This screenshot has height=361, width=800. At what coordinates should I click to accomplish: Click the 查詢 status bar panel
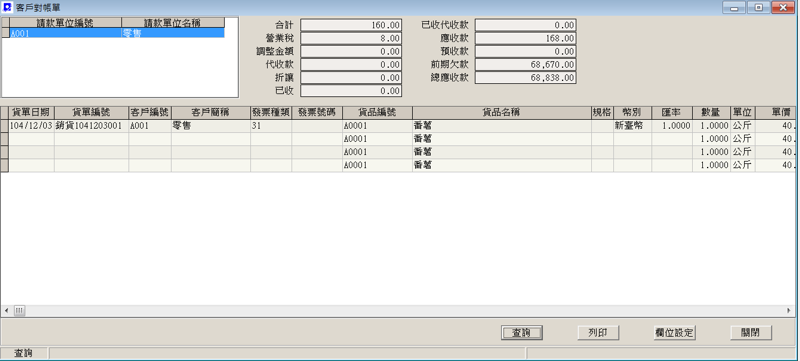point(24,353)
